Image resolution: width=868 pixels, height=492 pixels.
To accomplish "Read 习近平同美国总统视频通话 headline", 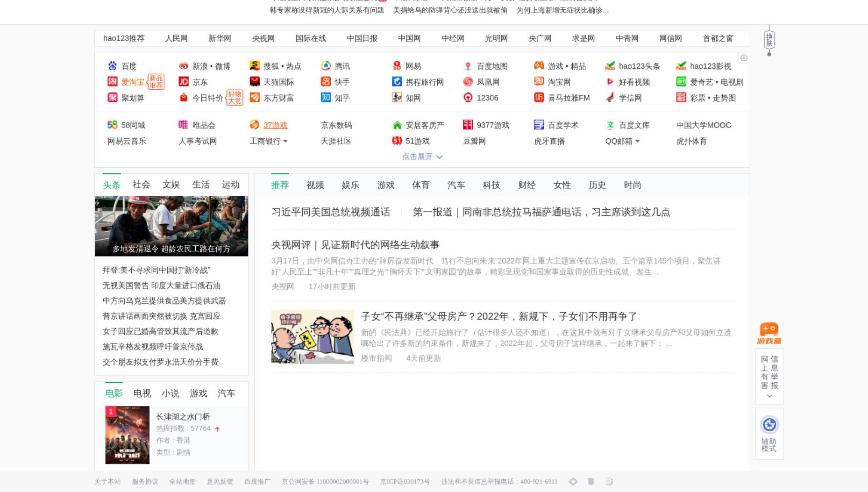I will 331,212.
